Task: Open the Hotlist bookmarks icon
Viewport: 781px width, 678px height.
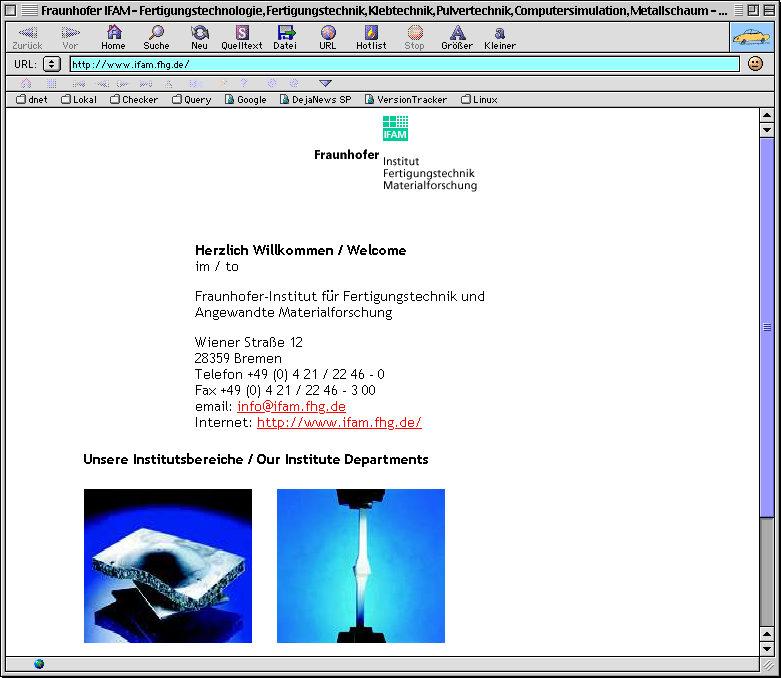Action: pyautogui.click(x=371, y=33)
